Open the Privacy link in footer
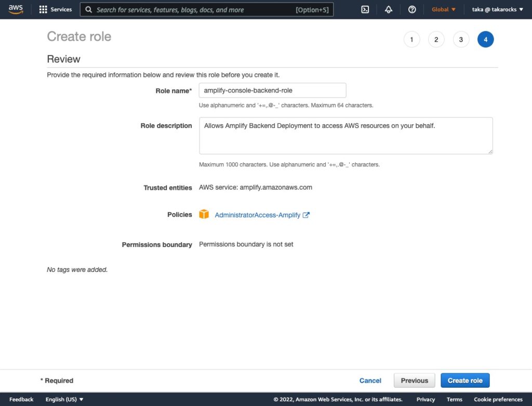 coord(425,399)
